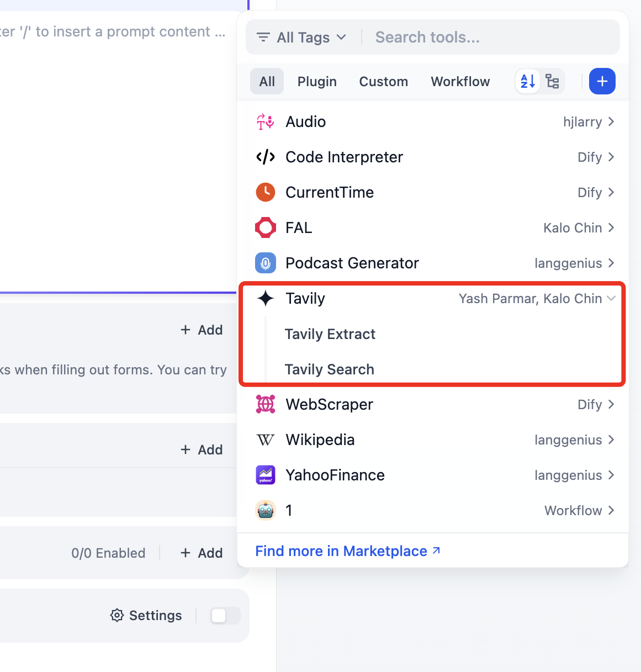Toggle the switch beside Settings
Screen dimensions: 641x672
(x=225, y=615)
